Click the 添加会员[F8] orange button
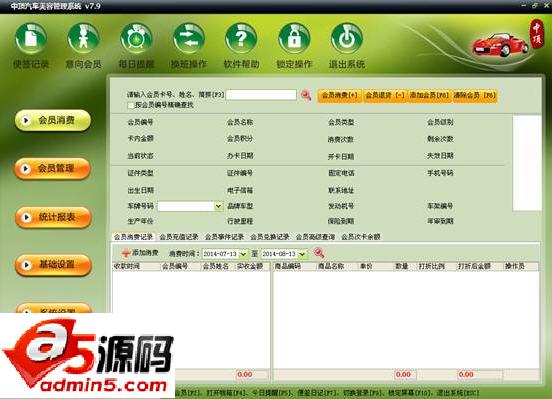 click(x=429, y=95)
